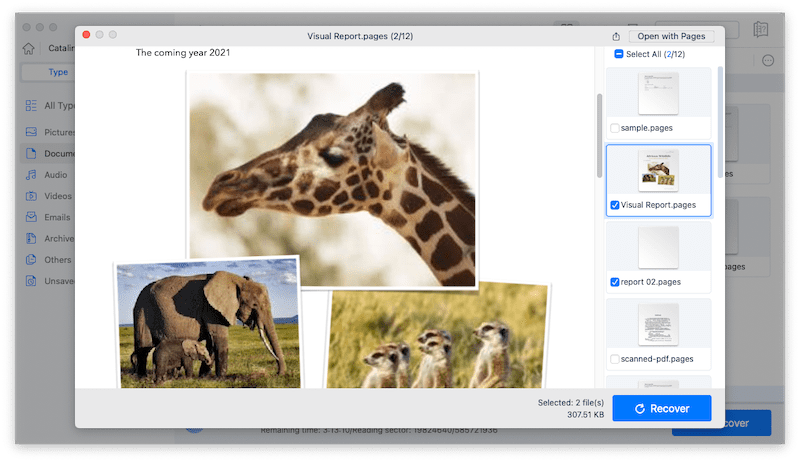Click the giraffe photo in document preview
The width and height of the screenshot is (800, 462).
pyautogui.click(x=332, y=179)
